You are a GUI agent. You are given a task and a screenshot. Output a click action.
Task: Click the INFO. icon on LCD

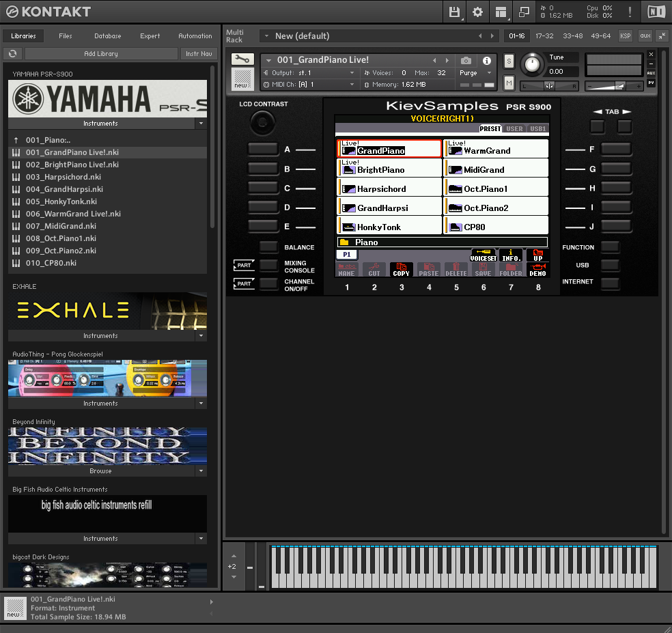[511, 255]
